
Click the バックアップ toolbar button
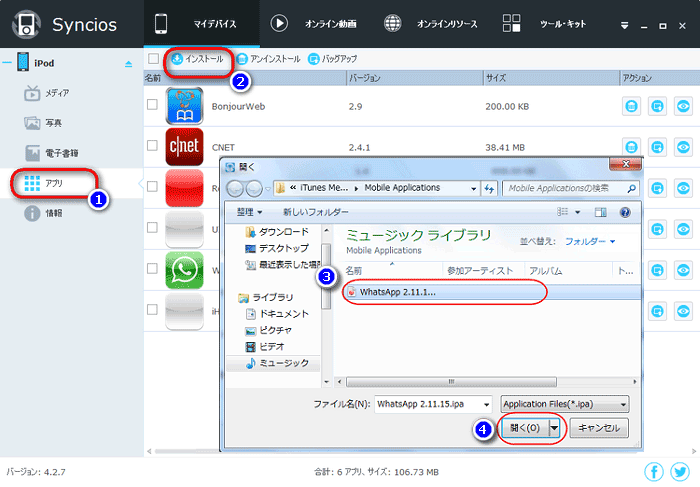click(x=333, y=58)
